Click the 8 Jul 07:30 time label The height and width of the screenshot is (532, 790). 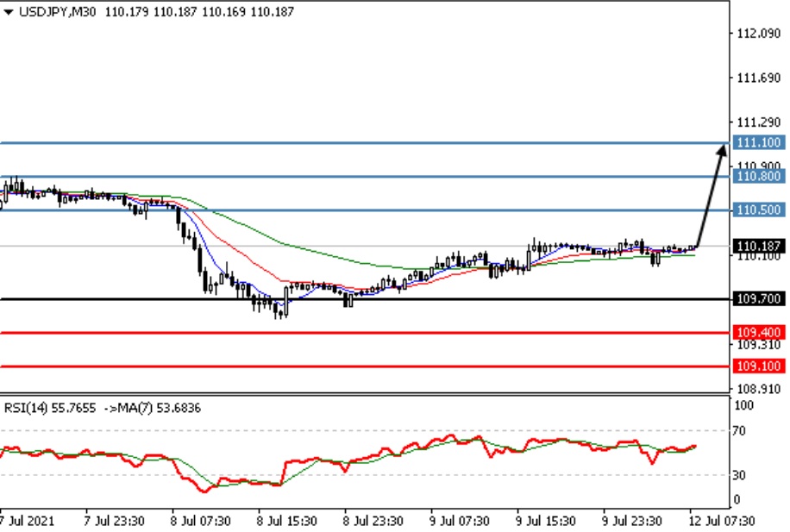200,521
